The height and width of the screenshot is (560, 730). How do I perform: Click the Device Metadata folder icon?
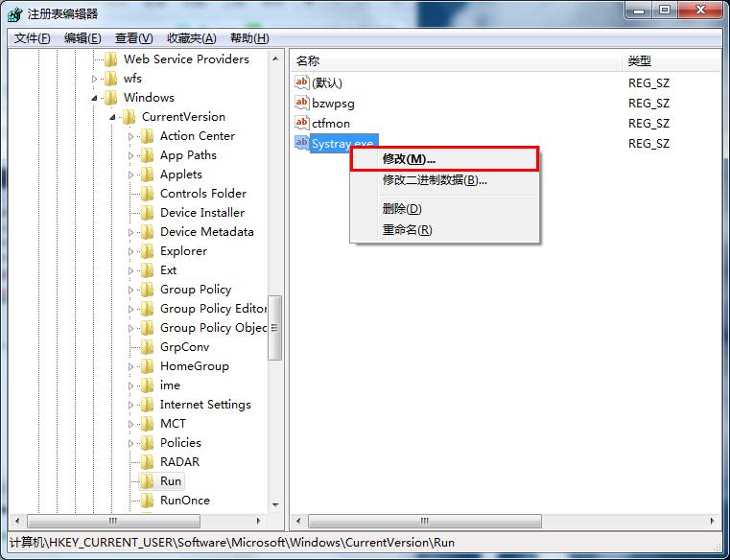pyautogui.click(x=147, y=232)
